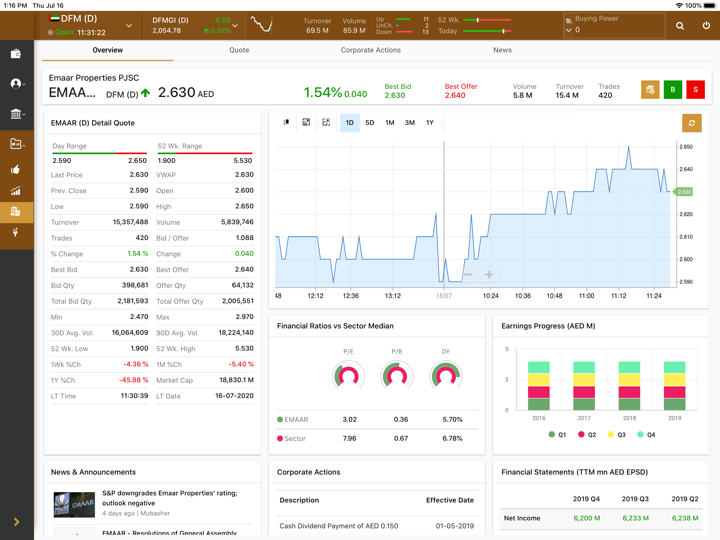Switch to the Corporate Actions tab

tap(370, 50)
